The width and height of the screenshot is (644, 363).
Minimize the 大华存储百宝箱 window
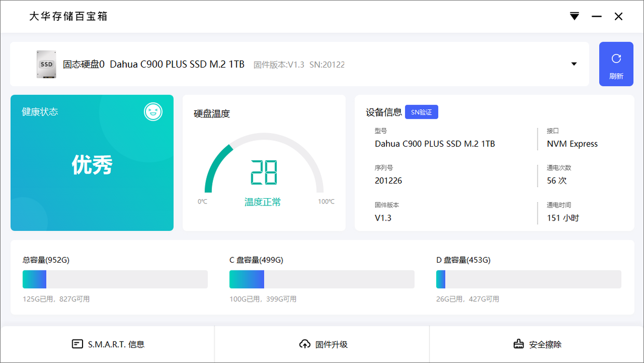[597, 17]
